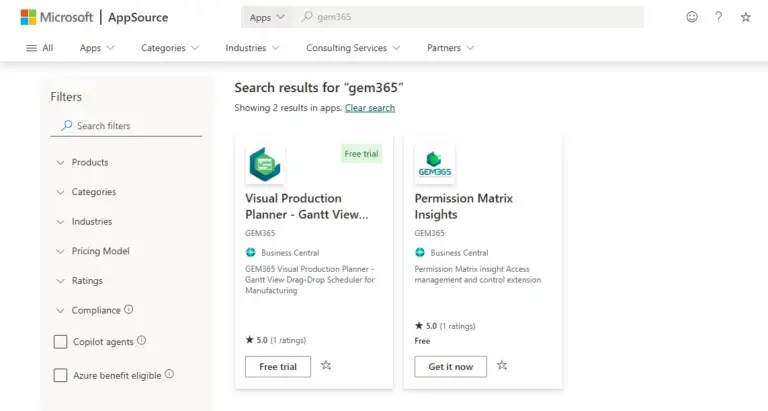Check the Azure benefit eligible box
The width and height of the screenshot is (768, 411).
click(x=60, y=375)
